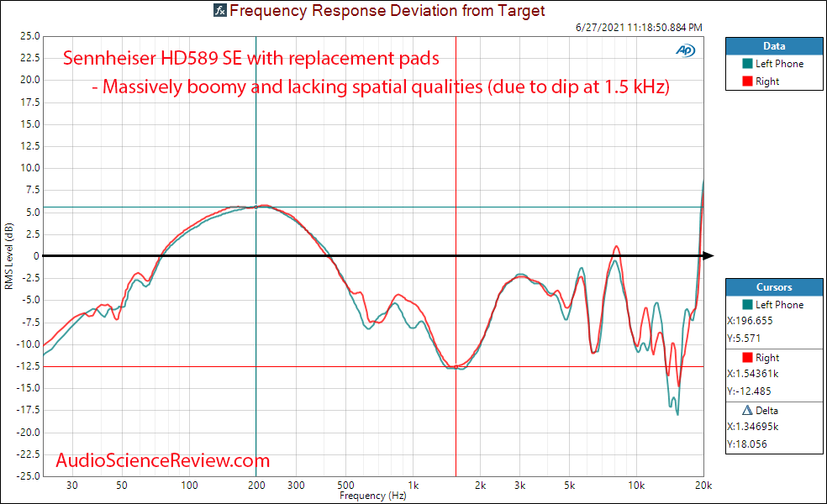Click the red Right swatch in Data legend
The width and height of the screenshot is (827, 504).
pos(747,81)
